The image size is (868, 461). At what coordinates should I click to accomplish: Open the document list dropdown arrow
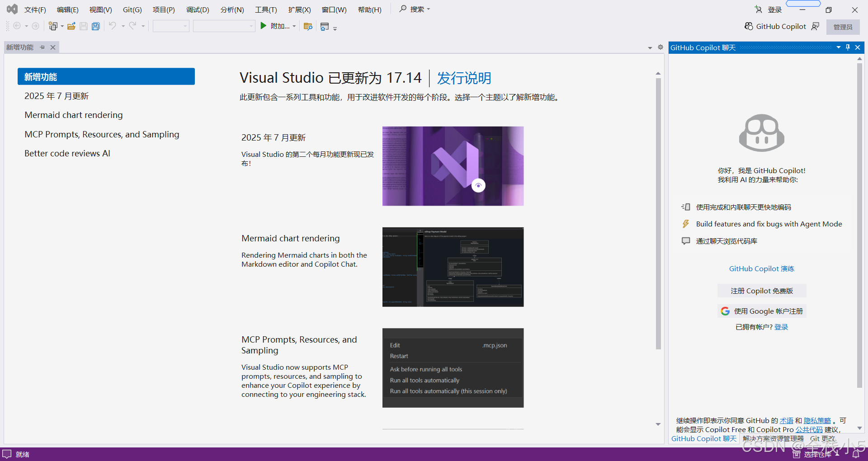click(650, 47)
